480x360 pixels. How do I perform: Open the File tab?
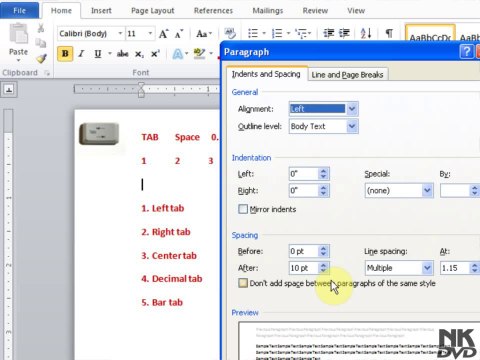19,11
